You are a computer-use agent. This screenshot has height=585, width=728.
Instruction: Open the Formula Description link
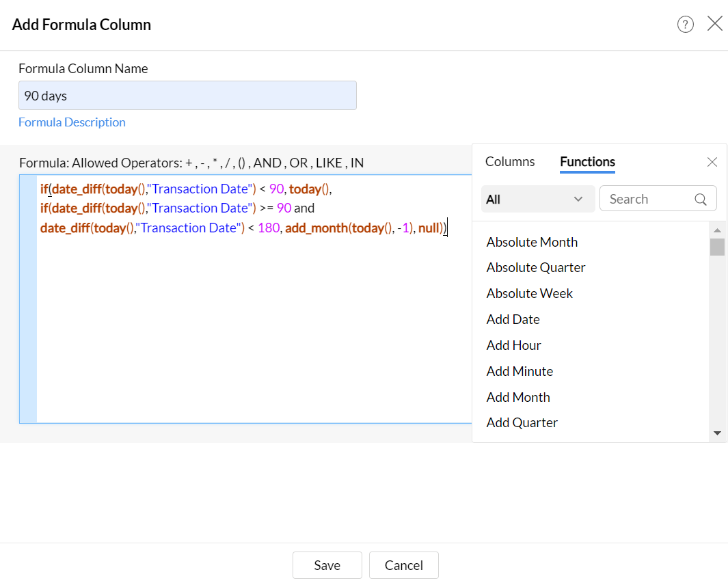coord(72,122)
